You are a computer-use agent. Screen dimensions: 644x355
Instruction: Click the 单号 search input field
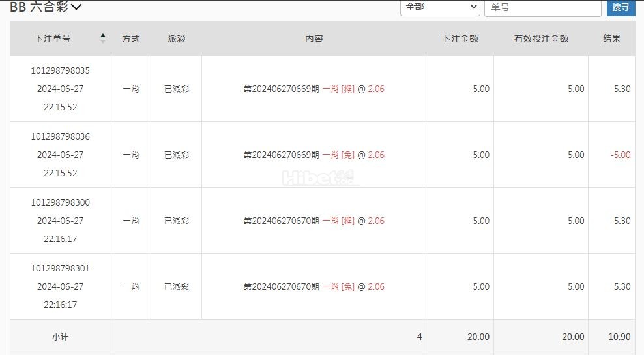pyautogui.click(x=542, y=7)
